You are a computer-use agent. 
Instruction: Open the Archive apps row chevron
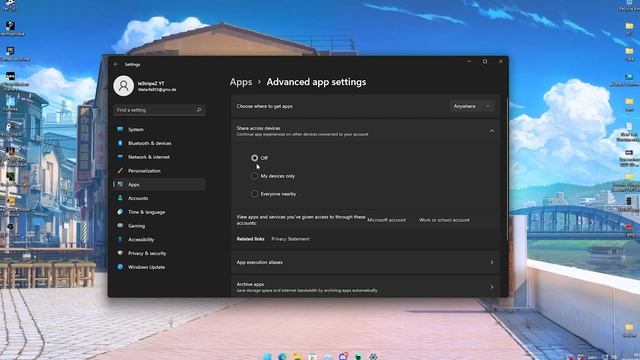point(491,287)
